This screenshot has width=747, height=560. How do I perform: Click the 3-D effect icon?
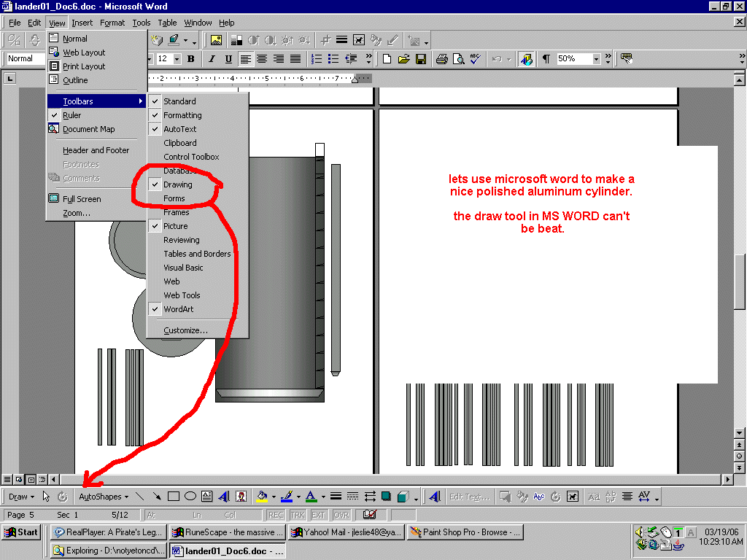click(403, 497)
